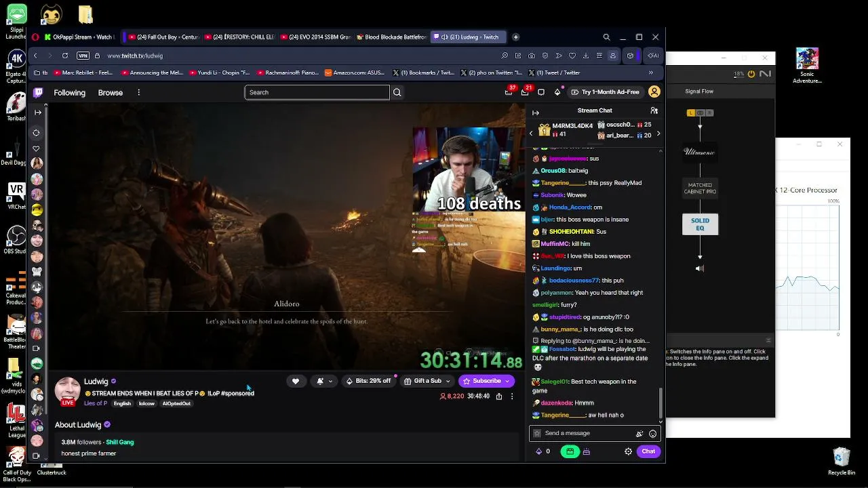This screenshot has height=488, width=868.
Task: Toggle the notification bell for Ludwig
Action: [320, 381]
